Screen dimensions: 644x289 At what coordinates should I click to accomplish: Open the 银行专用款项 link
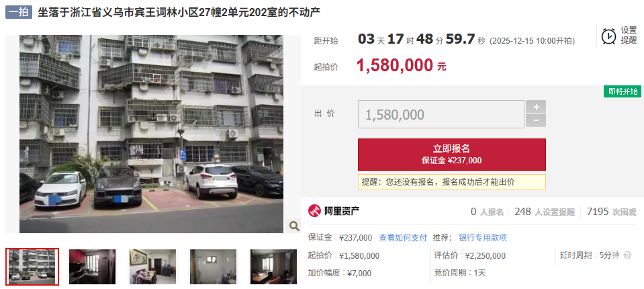[483, 238]
